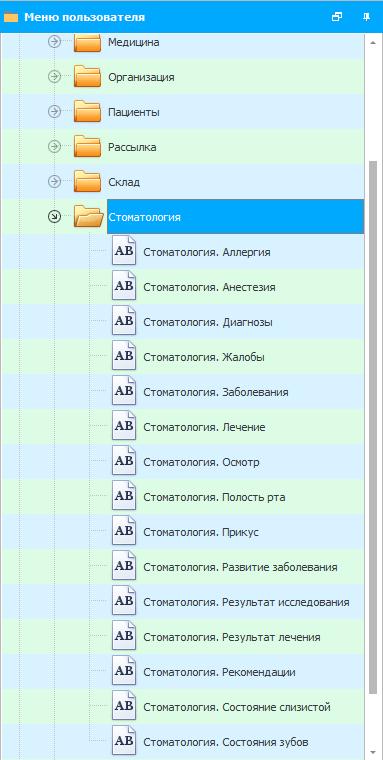Open Стоматология. Результат исследования entry
This screenshot has width=383, height=760.
coord(246,602)
